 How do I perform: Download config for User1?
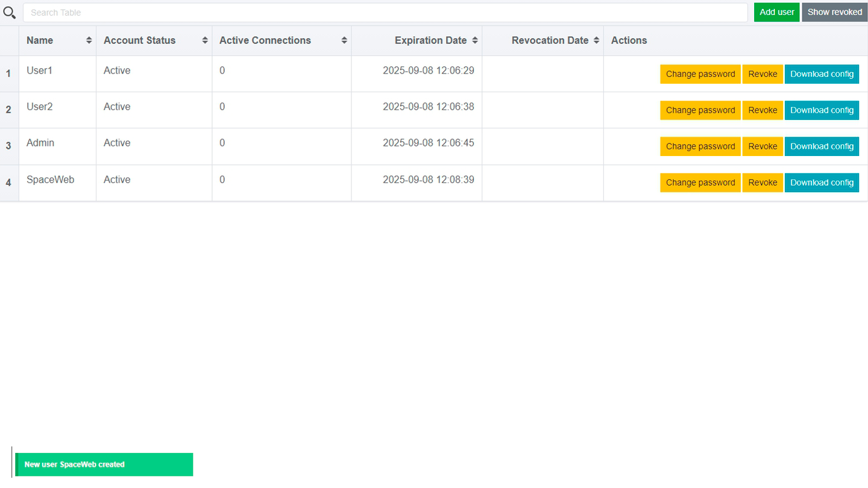[x=822, y=74]
